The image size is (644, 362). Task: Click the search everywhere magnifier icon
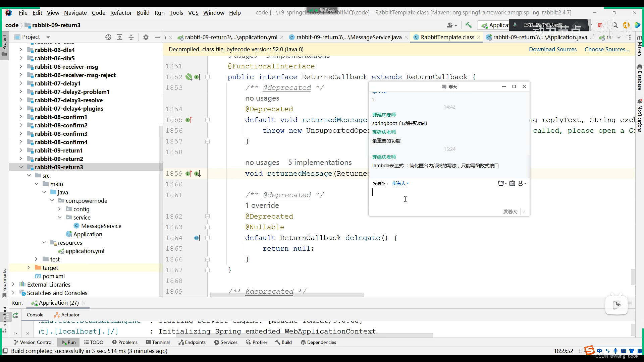[615, 25]
